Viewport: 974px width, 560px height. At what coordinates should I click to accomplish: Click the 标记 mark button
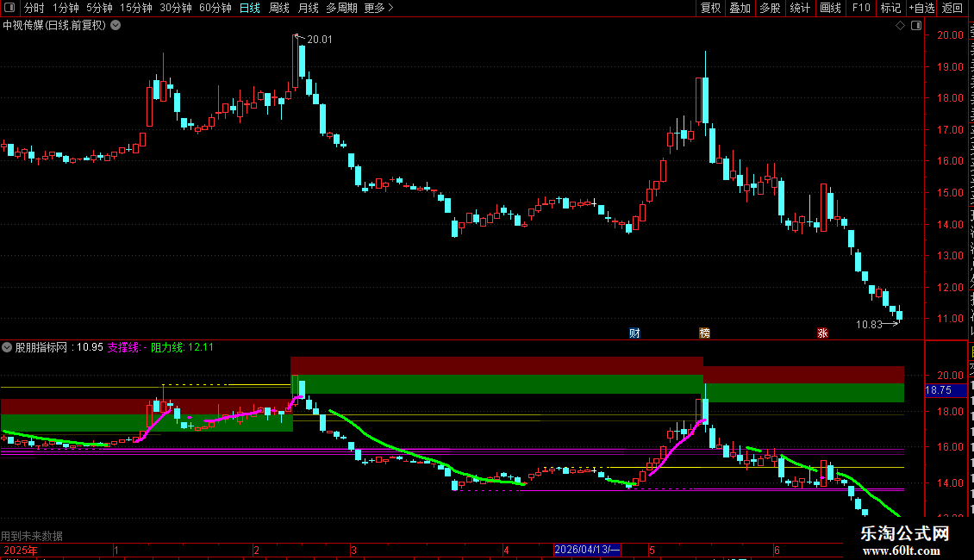[890, 8]
